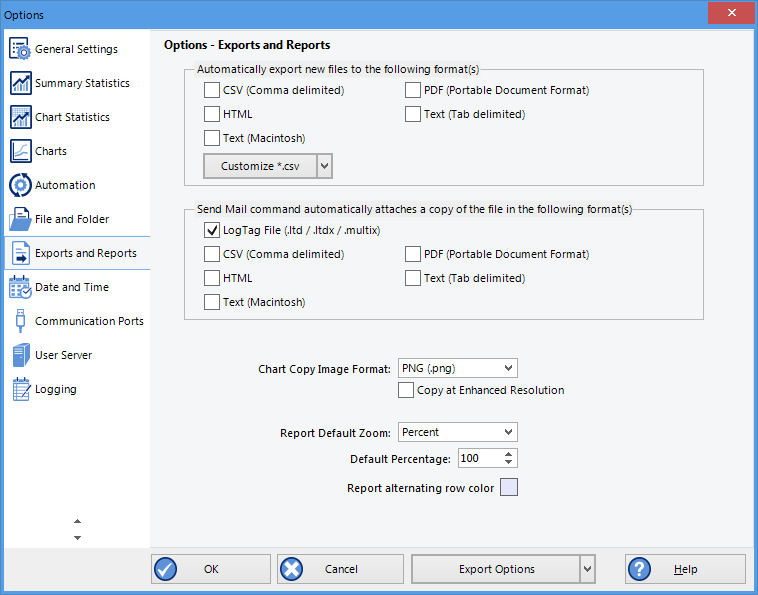Attach PDF copy to Send Mail
Viewport: 758px width, 595px height.
pyautogui.click(x=413, y=254)
